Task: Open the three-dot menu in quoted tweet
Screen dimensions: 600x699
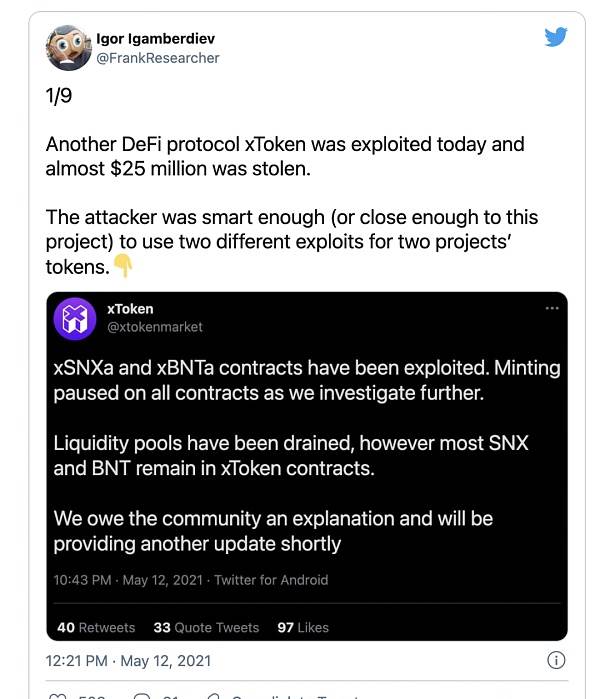Action: tap(552, 308)
